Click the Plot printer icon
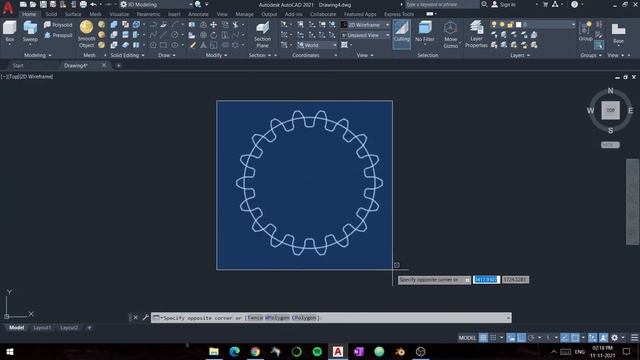The width and height of the screenshot is (640, 360). (x=83, y=4)
